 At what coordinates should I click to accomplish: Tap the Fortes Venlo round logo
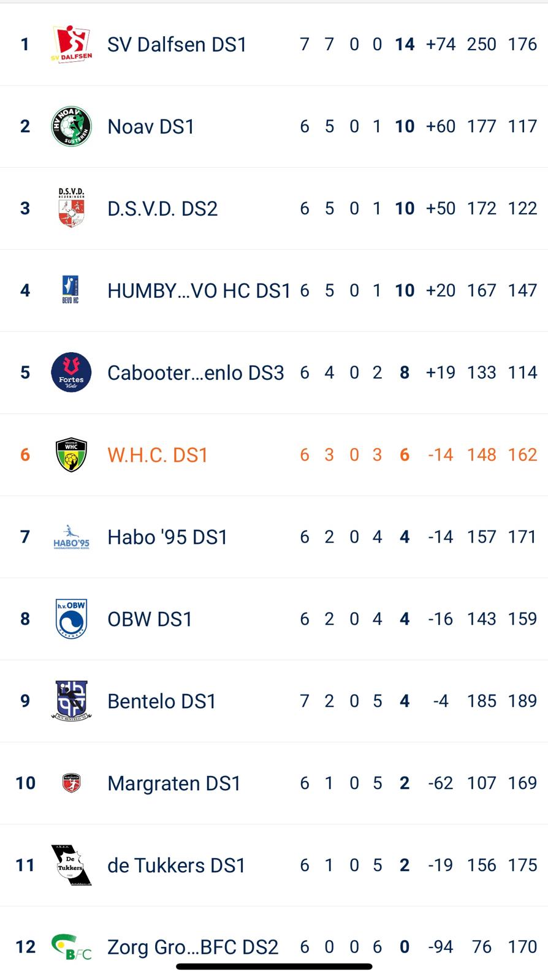71,372
